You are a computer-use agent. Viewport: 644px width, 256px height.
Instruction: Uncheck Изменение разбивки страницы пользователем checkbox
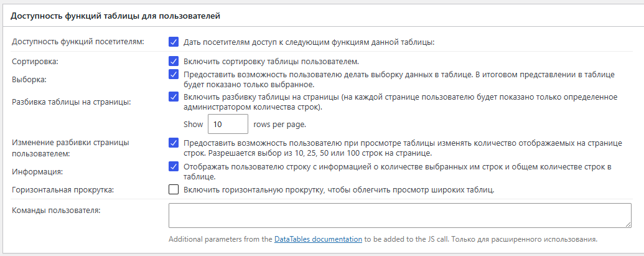pyautogui.click(x=174, y=143)
